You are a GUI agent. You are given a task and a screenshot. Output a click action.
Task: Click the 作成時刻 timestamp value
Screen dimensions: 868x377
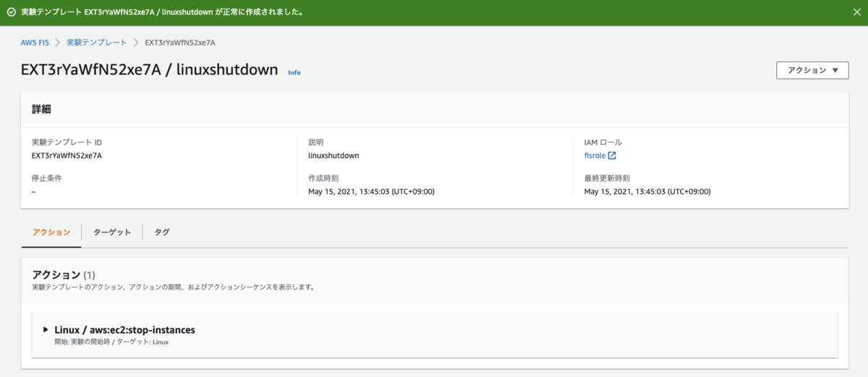click(x=371, y=192)
